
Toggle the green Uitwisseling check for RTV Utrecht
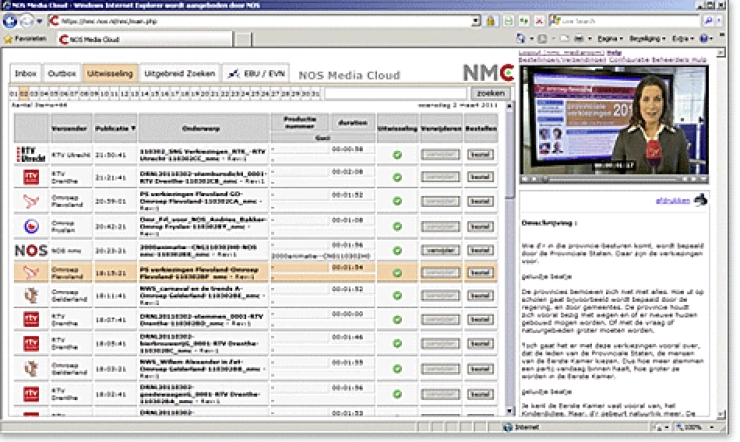click(397, 155)
